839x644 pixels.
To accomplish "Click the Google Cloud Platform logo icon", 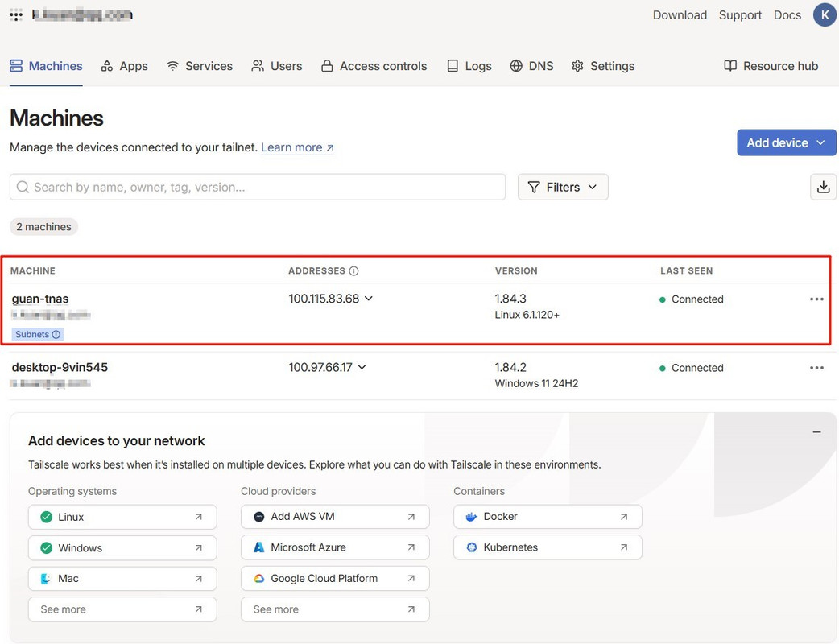I will coord(259,578).
